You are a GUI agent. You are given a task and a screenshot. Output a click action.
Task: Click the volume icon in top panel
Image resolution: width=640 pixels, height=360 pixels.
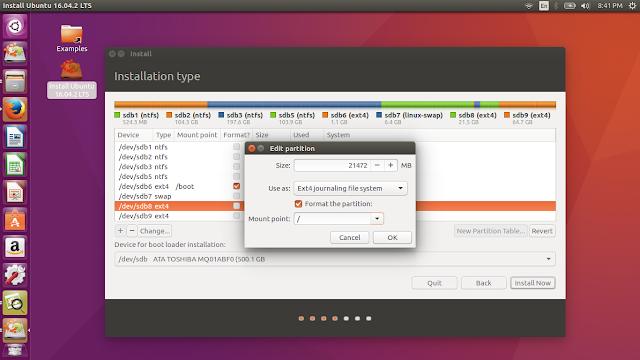click(585, 6)
